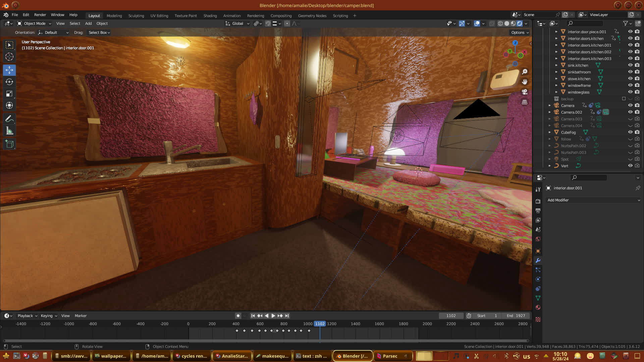Activate the Rotate tool
Image resolution: width=644 pixels, height=362 pixels.
pos(9,82)
